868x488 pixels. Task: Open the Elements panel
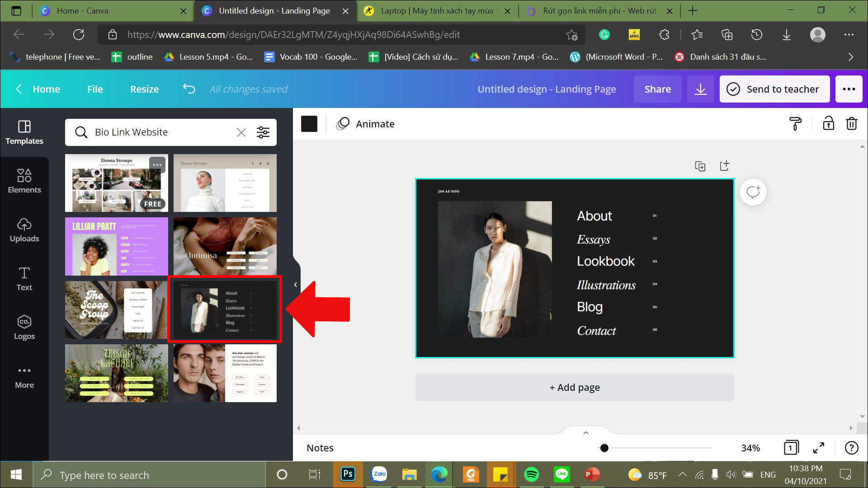tap(24, 181)
